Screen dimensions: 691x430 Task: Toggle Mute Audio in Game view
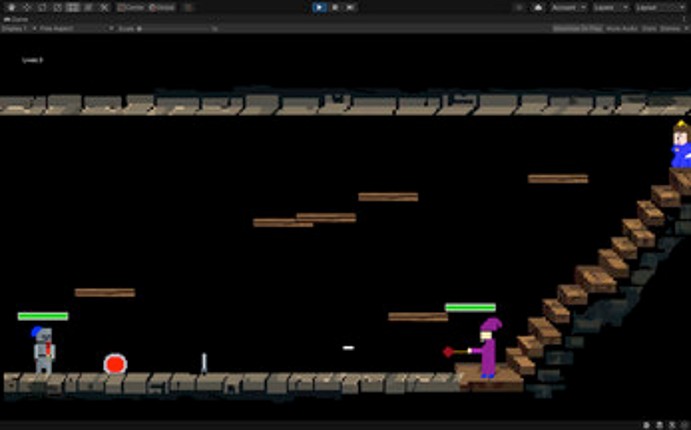(622, 29)
